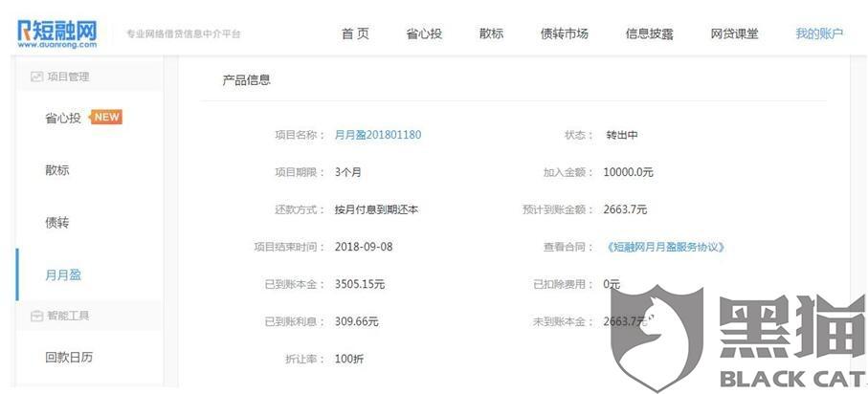Click the project term value 3个月

click(348, 172)
